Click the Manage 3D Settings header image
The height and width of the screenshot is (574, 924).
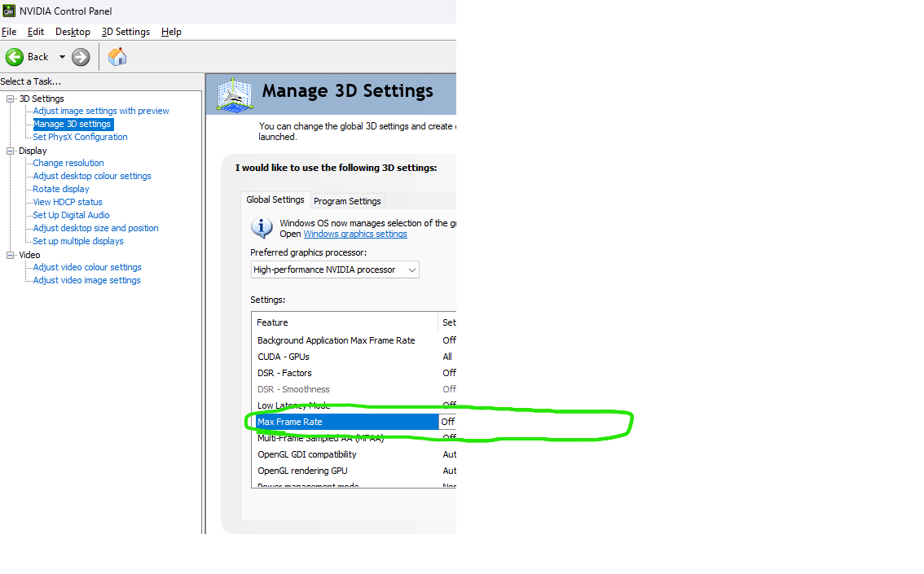(235, 94)
